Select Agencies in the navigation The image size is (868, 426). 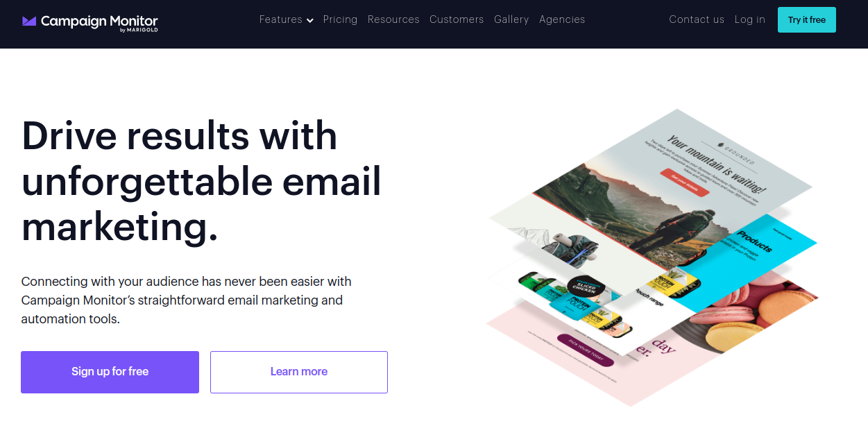562,19
